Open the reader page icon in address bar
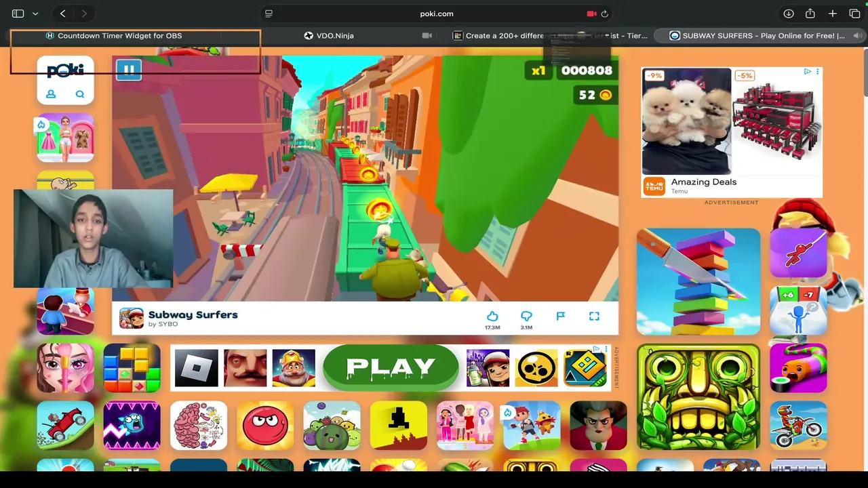868x488 pixels. [269, 14]
